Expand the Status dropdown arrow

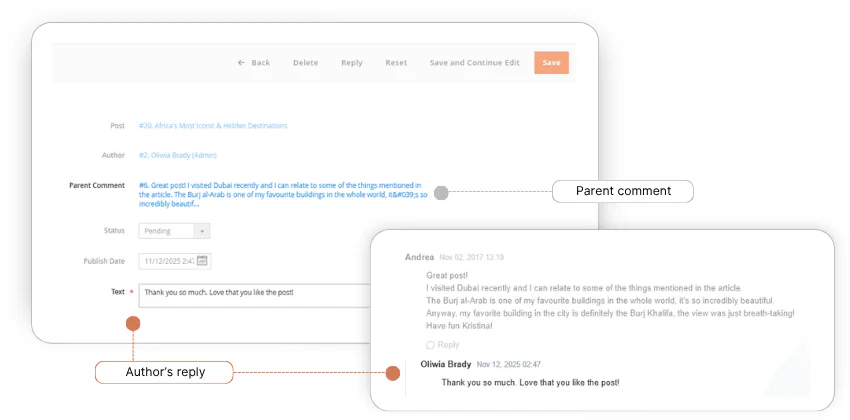point(202,231)
